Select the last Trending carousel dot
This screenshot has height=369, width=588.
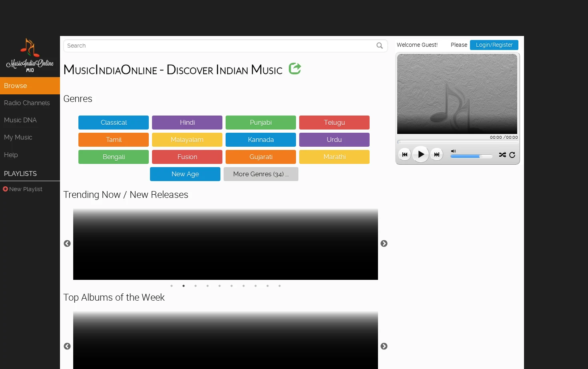[280, 286]
